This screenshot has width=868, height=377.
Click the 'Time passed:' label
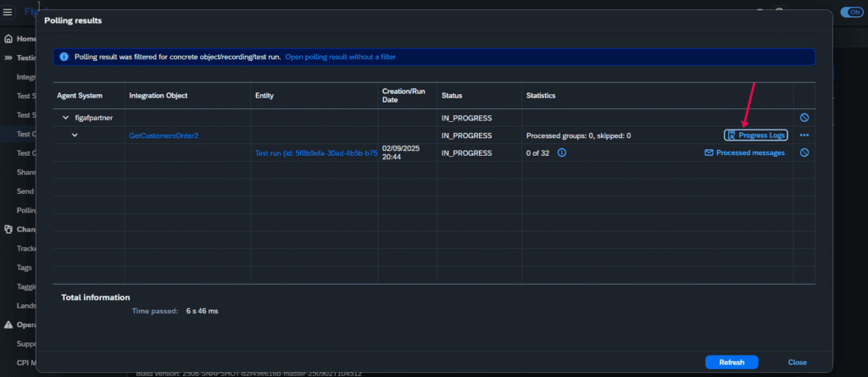pyautogui.click(x=155, y=311)
